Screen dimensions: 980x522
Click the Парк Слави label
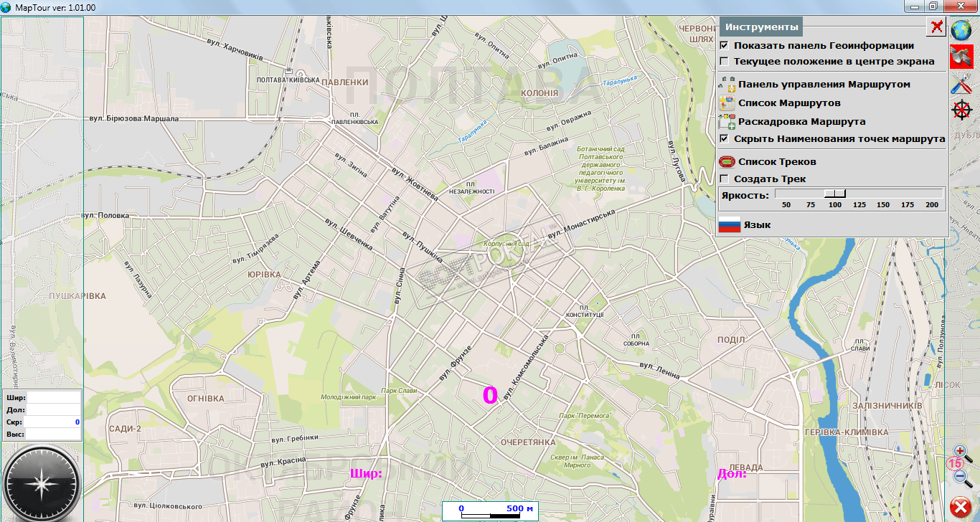point(400,391)
